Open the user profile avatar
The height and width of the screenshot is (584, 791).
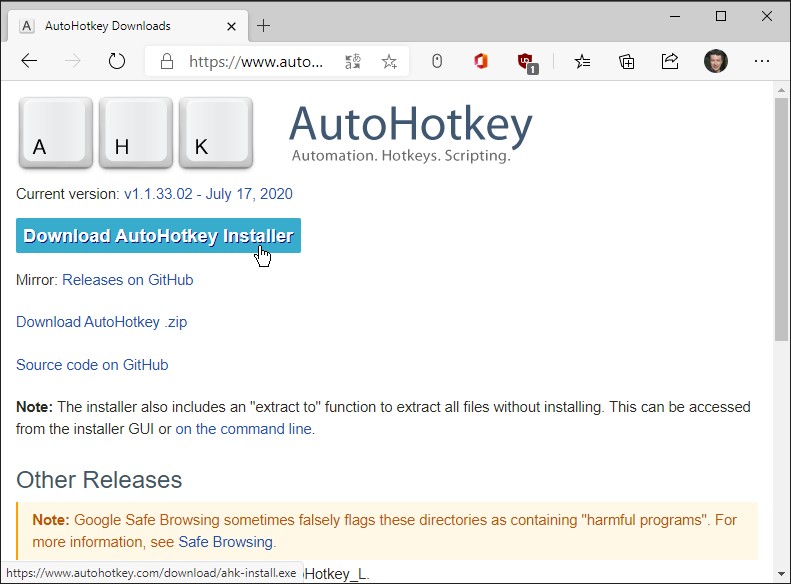pos(715,61)
